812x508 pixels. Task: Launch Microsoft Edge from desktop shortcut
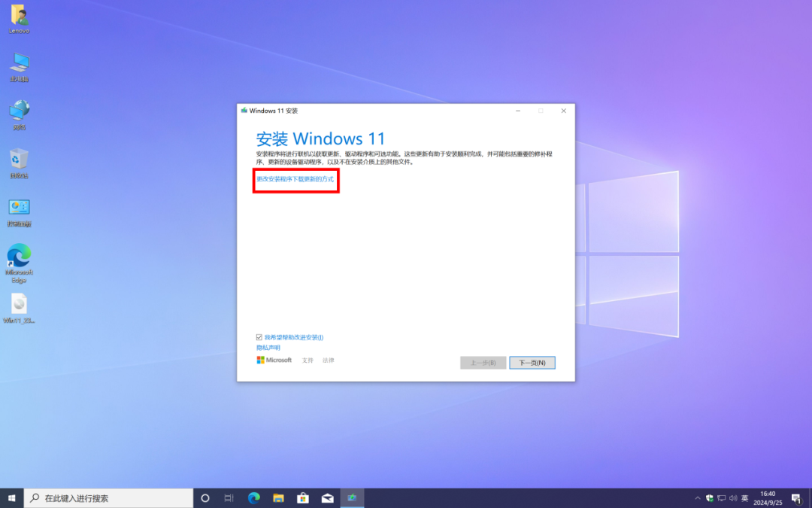[x=19, y=263]
